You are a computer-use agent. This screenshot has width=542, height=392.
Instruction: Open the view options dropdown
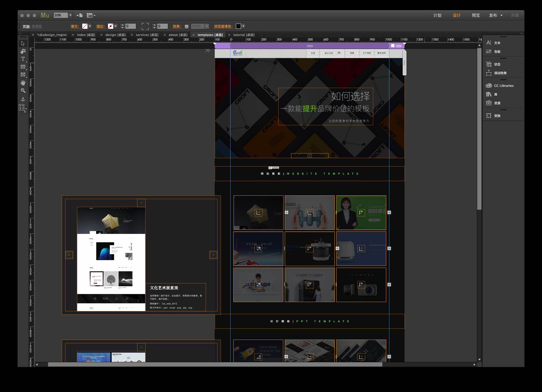point(91,15)
